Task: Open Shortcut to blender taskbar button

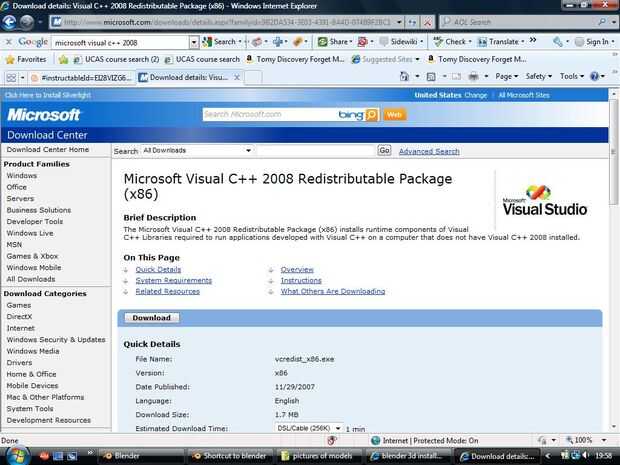Action: [229, 456]
